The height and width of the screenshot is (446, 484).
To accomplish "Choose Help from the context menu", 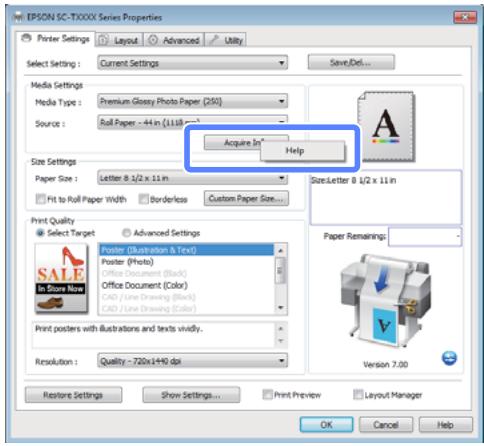I will tap(302, 151).
